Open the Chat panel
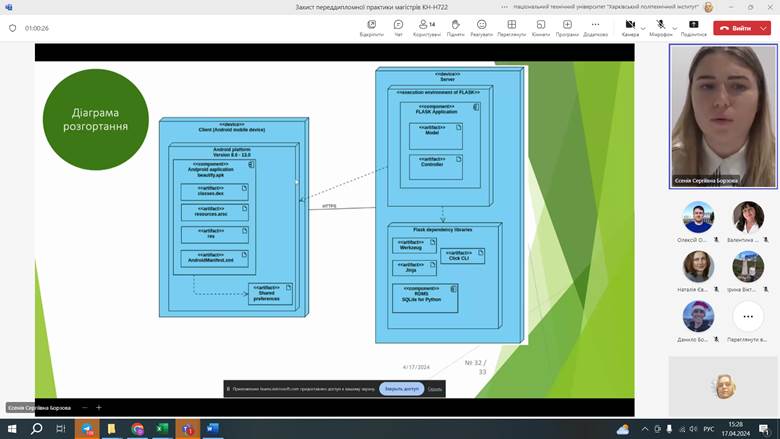 (398, 25)
